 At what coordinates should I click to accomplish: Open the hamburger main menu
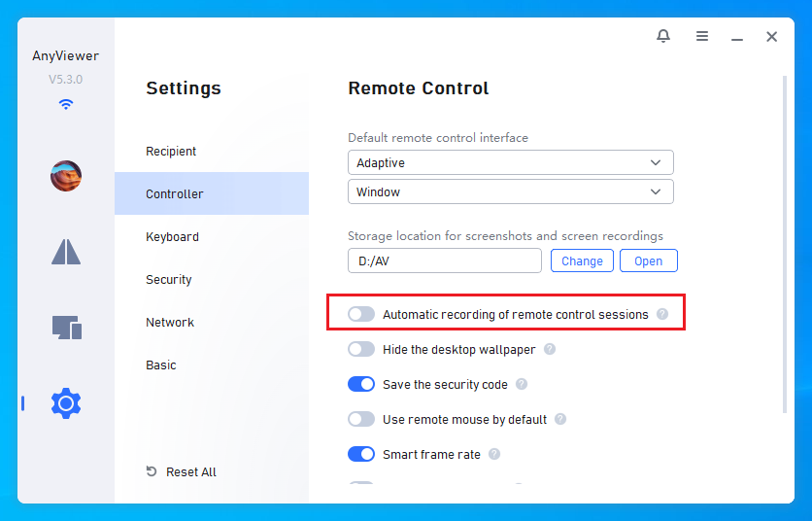coord(702,36)
